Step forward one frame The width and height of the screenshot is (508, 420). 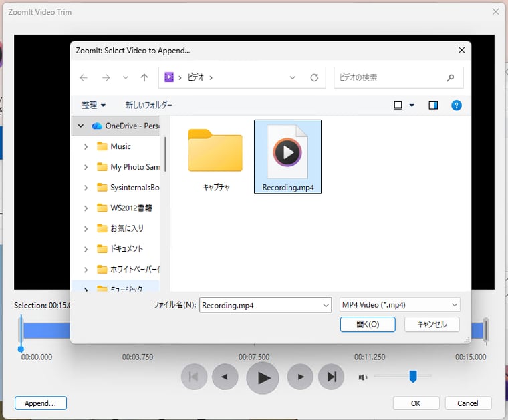tap(300, 377)
